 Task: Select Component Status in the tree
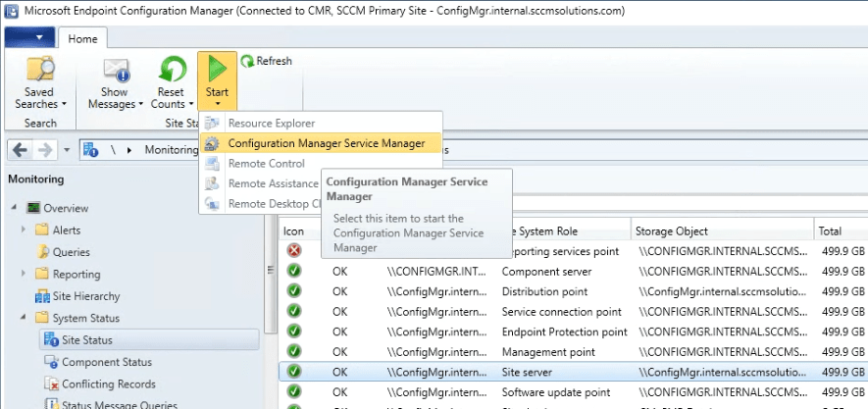108,362
